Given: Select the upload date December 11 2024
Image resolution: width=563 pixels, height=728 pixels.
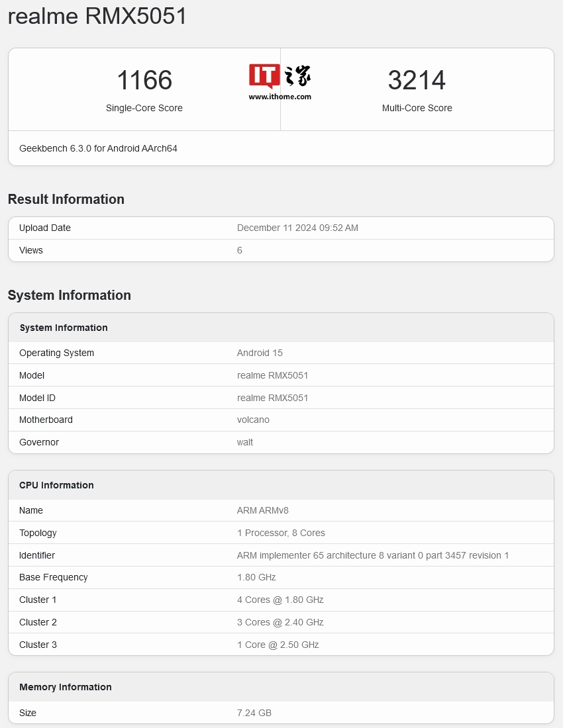Looking at the screenshot, I should (297, 228).
